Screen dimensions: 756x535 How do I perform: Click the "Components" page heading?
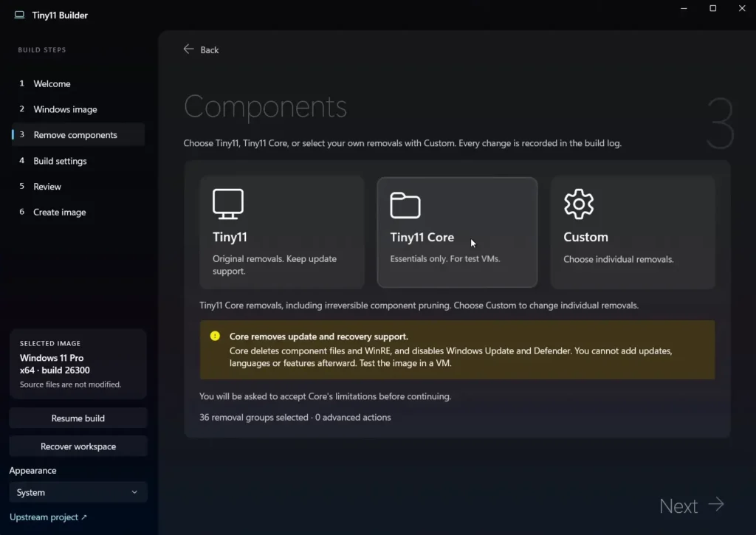(265, 107)
